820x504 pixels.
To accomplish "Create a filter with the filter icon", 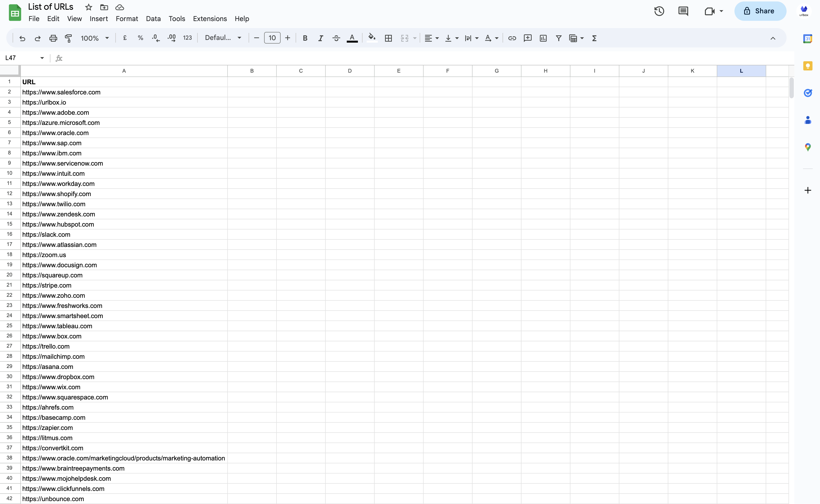I will (x=559, y=38).
